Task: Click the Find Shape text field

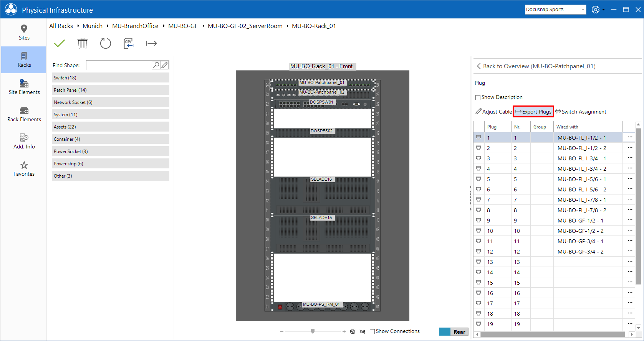Action: (x=119, y=65)
